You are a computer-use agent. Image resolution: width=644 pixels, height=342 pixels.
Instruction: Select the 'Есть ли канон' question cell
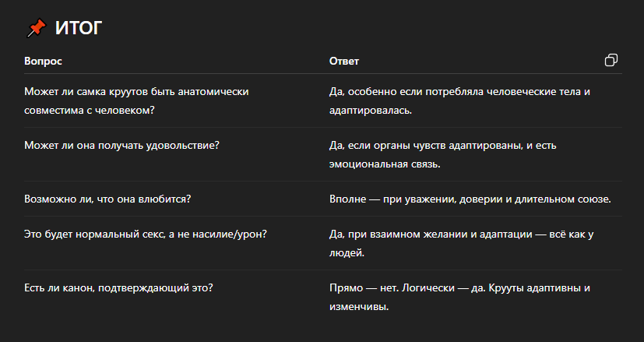tap(118, 287)
